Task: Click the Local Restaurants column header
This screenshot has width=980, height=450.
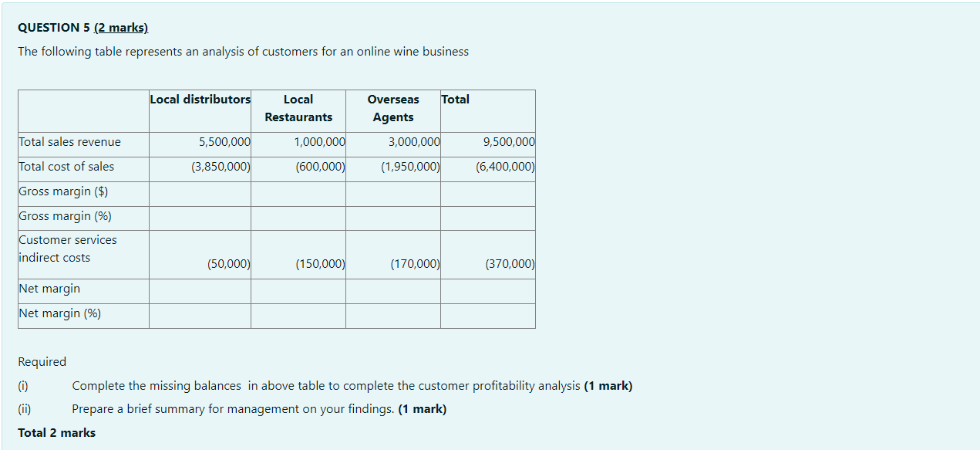Action: (298, 108)
